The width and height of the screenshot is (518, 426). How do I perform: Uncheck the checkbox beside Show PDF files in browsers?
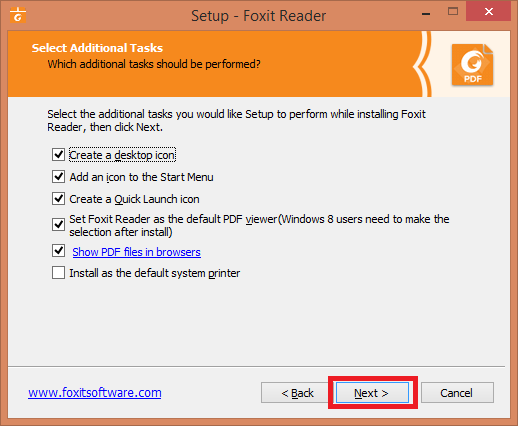pos(58,251)
